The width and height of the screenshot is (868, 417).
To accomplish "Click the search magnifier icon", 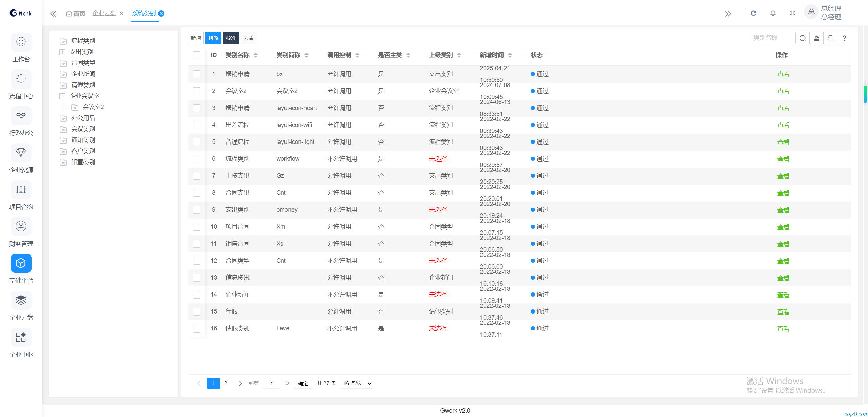I will 803,38.
